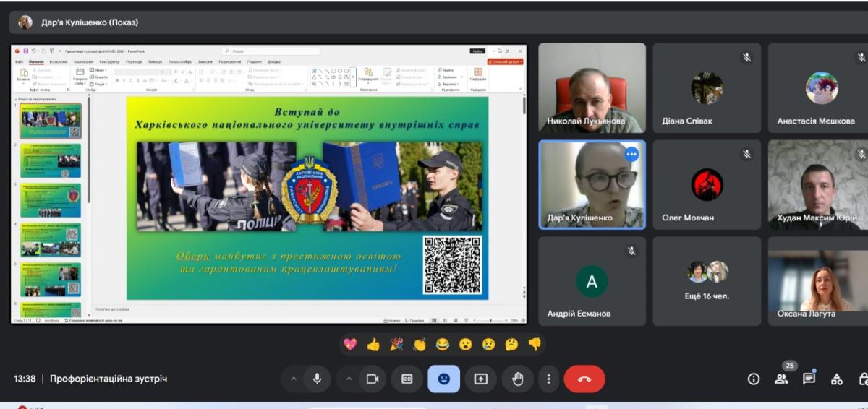Open meeting details info icon
Viewport: 868px width, 409px height.
click(754, 379)
